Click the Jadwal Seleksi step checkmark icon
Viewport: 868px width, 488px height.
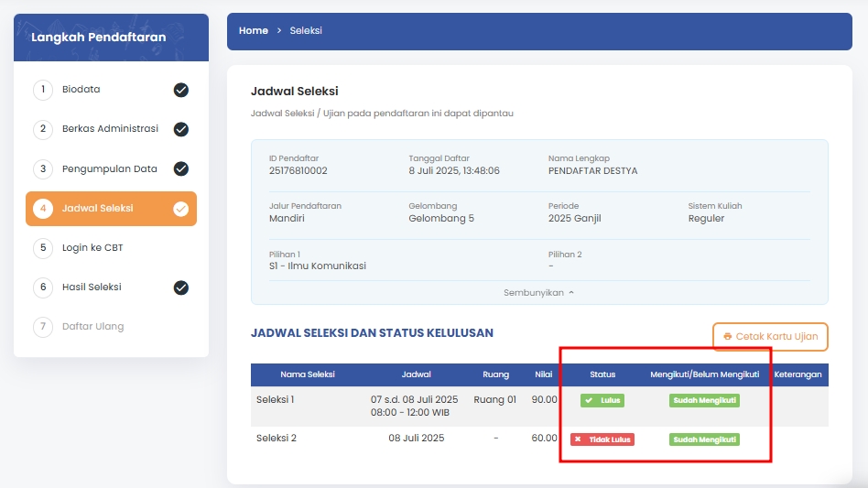pyautogui.click(x=181, y=209)
